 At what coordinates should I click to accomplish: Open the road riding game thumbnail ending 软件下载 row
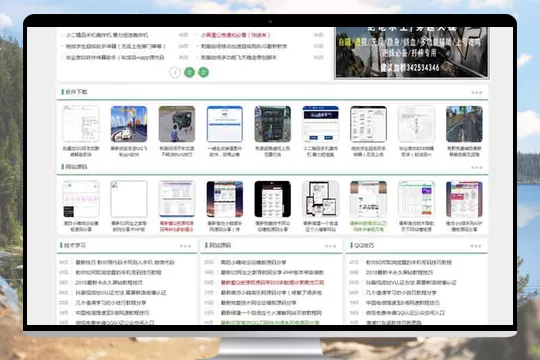pos(464,124)
